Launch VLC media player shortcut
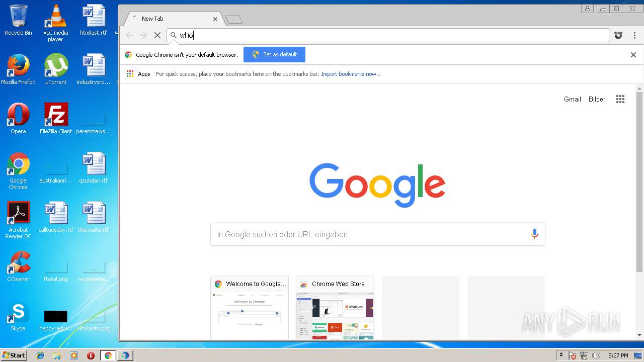 pos(55,23)
